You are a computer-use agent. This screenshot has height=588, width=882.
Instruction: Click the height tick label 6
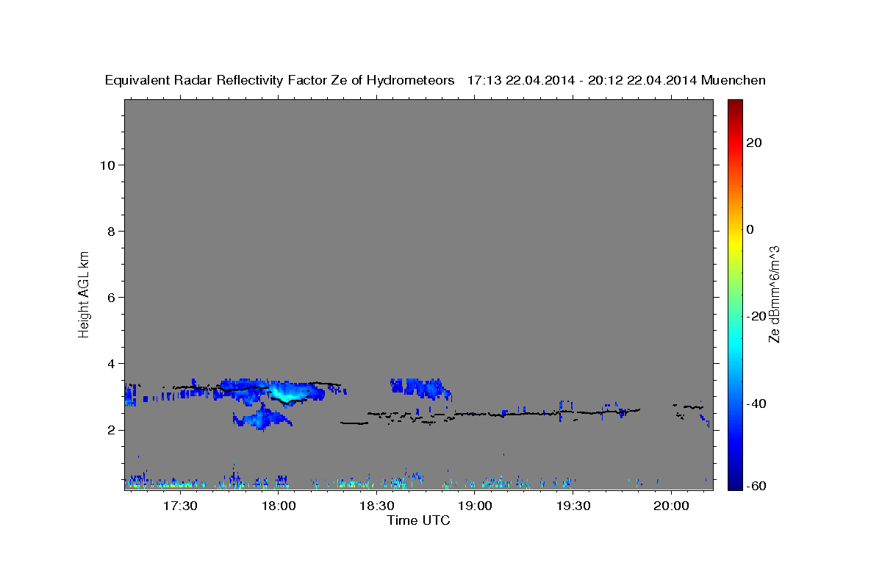[x=112, y=298]
